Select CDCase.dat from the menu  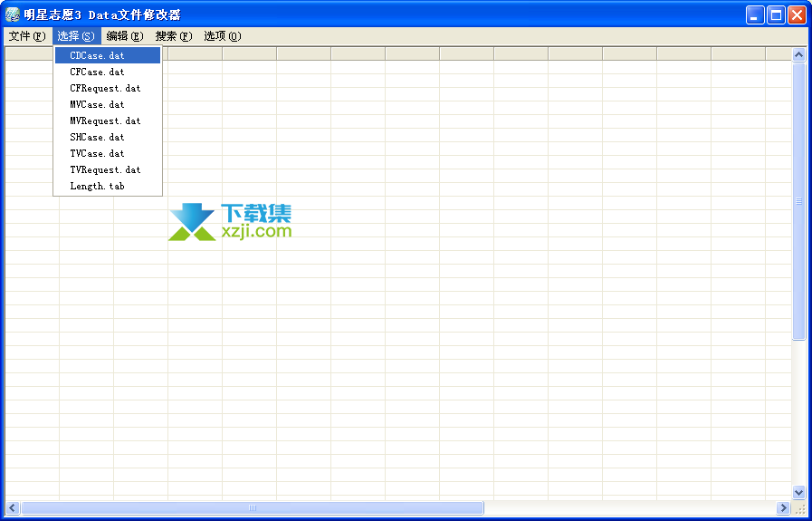pyautogui.click(x=108, y=55)
